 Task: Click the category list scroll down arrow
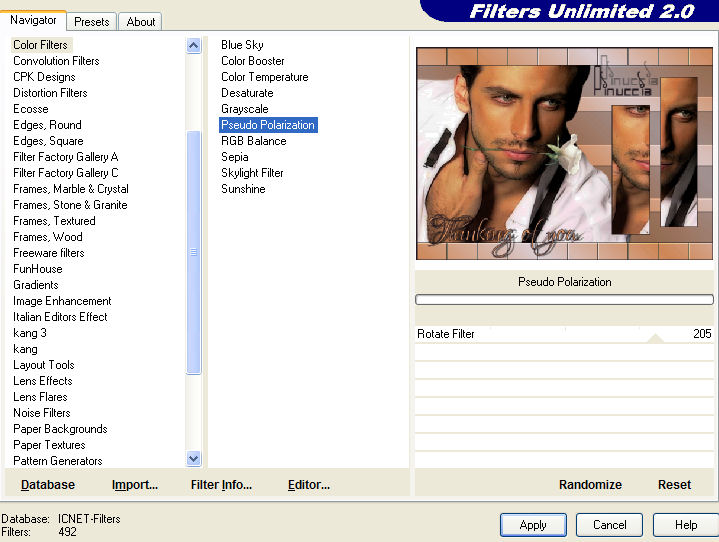click(x=194, y=458)
